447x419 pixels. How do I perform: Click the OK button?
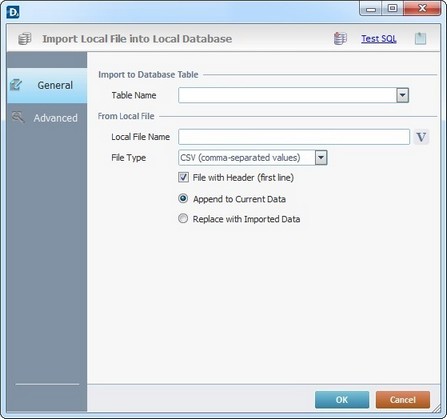tap(342, 400)
